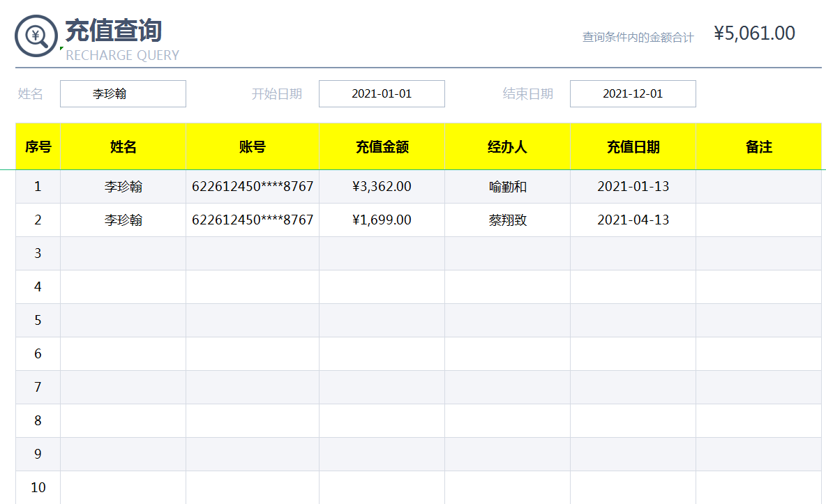Select the 姓名 input field containing 李珍翰
Viewport: 826px width, 504px height.
click(123, 93)
